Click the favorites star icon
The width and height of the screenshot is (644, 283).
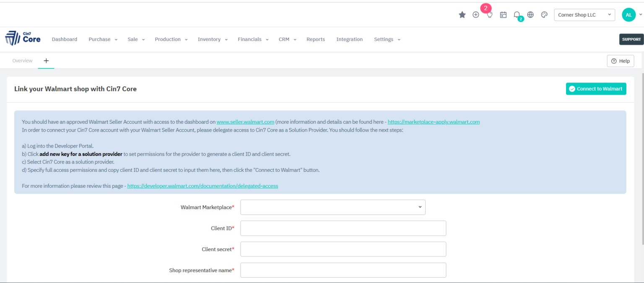point(462,14)
